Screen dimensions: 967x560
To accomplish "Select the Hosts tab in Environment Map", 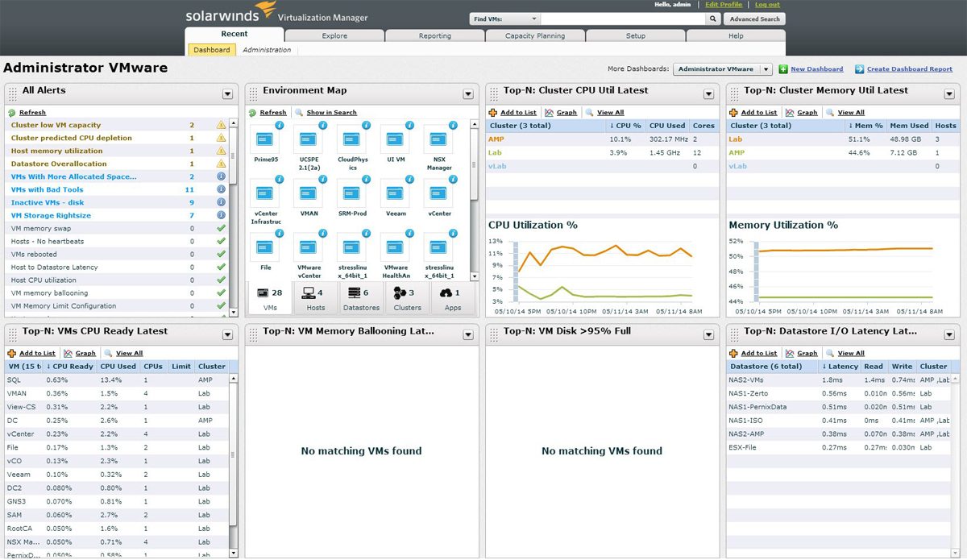I will click(x=314, y=298).
